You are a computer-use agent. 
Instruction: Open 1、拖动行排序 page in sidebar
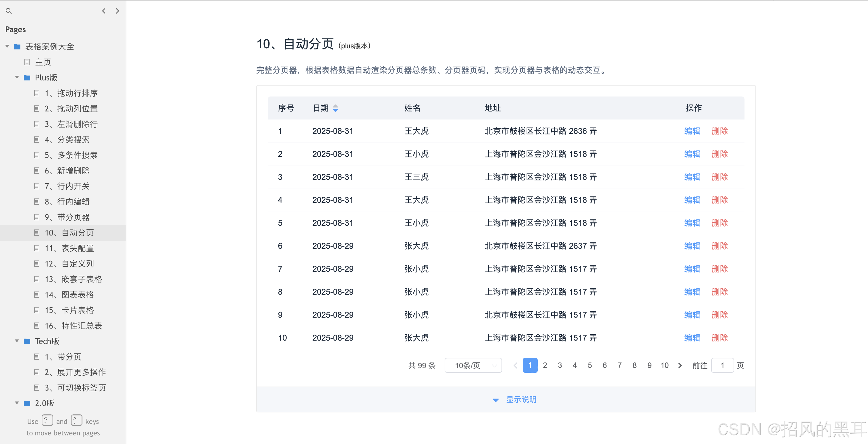pyautogui.click(x=71, y=93)
